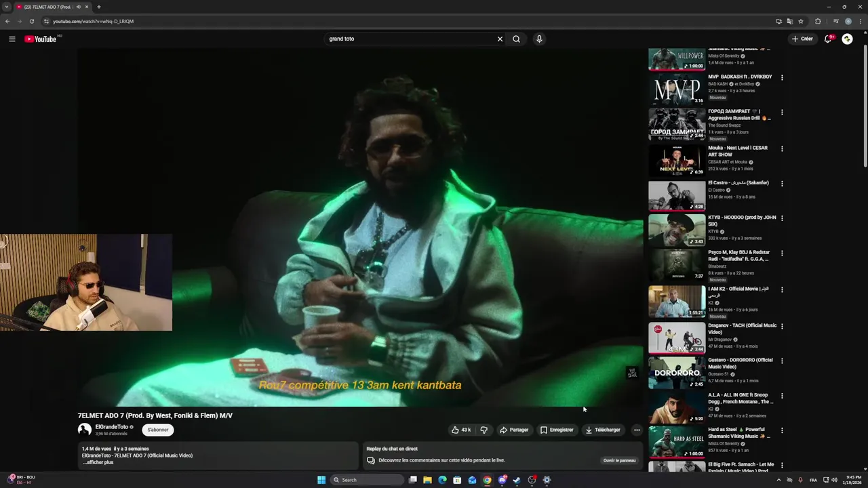
Task: Subscribe with the S'abonner button
Action: 158,430
